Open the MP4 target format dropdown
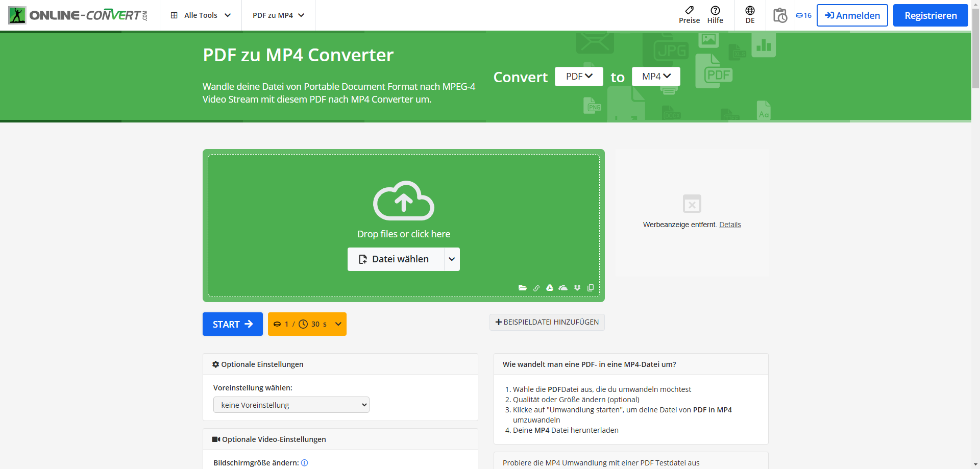 coord(656,77)
